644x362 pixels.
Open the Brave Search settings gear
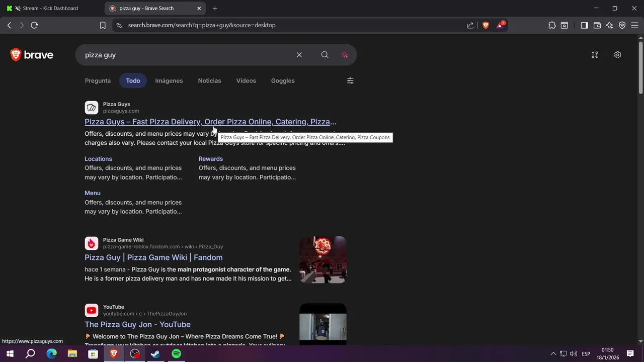click(x=617, y=55)
